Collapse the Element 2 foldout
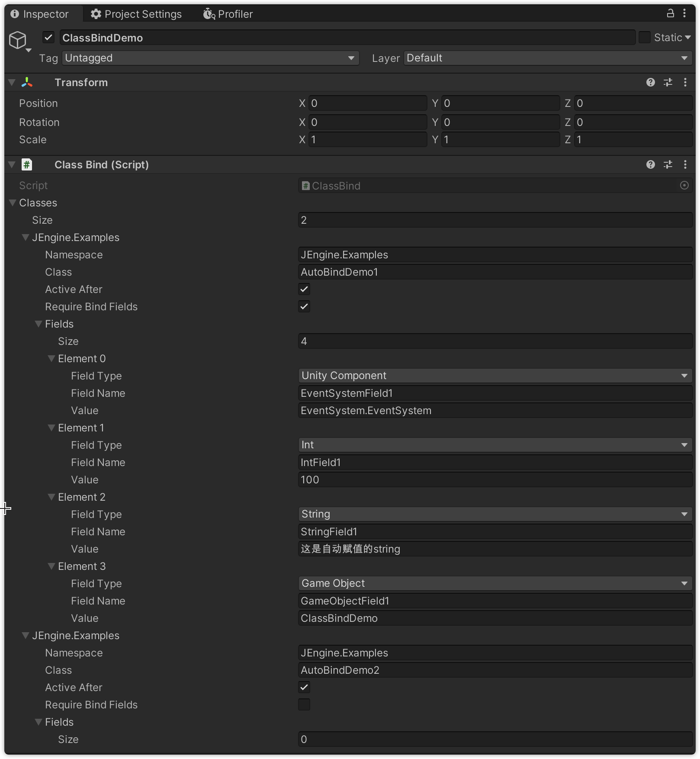Viewport: 700px width, 759px height. (51, 497)
